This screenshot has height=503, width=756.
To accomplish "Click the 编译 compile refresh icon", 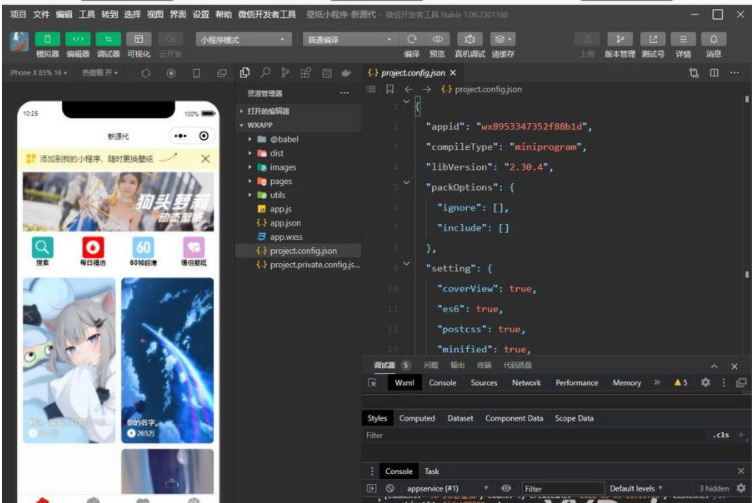I will click(412, 39).
